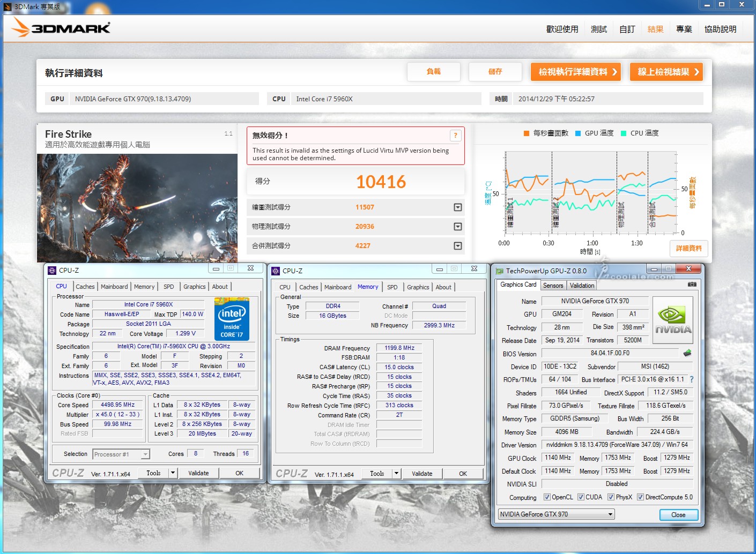Click the GPU-Z title bar app icon
The width and height of the screenshot is (756, 554).
click(499, 271)
